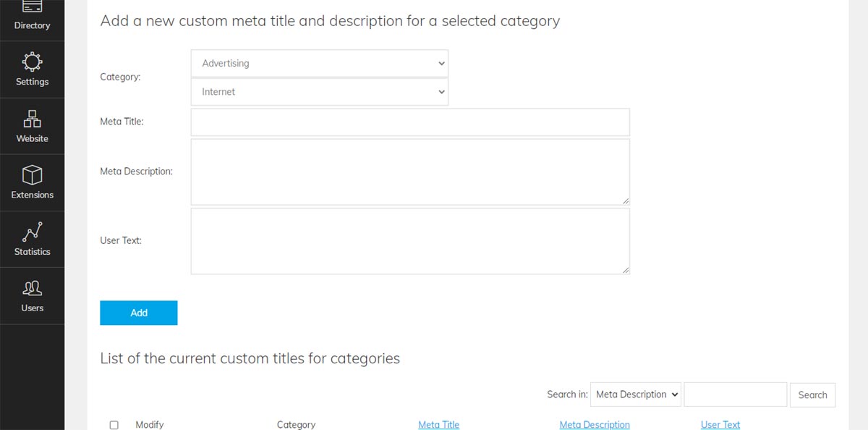View the Statistics graph icon

[x=32, y=232]
